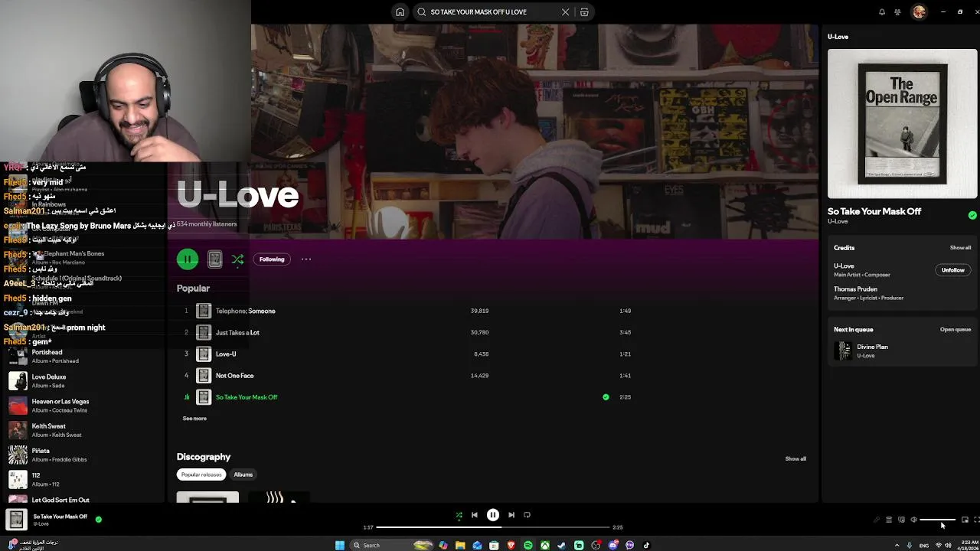Toggle saved checkmark in Now Playing panel

pos(972,216)
